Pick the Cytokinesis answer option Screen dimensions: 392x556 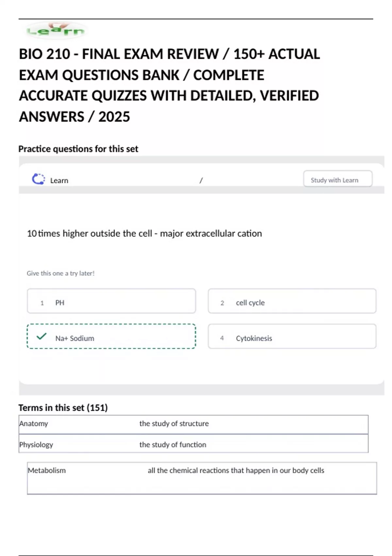[292, 337]
